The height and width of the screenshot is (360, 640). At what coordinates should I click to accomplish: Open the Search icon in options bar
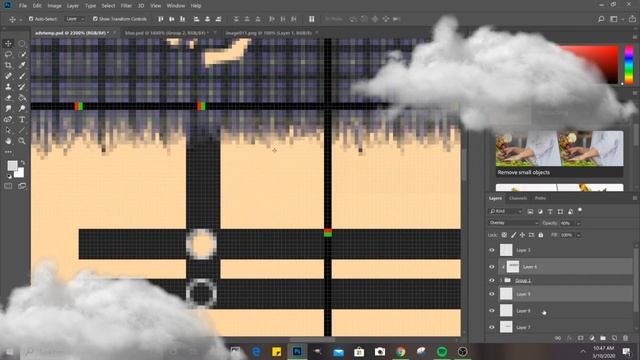click(x=601, y=19)
